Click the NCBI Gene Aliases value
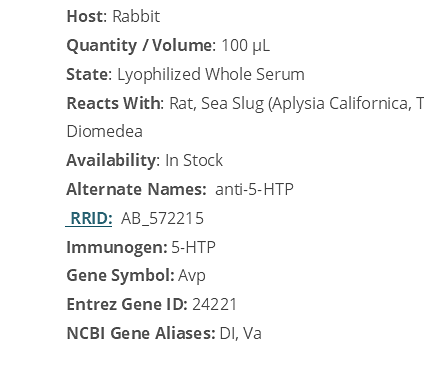Screen dimensions: 424x388 pyautogui.click(x=241, y=333)
